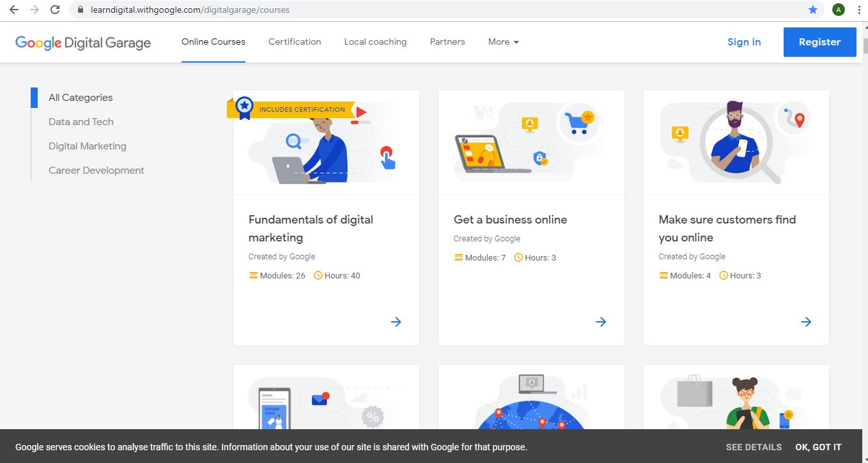Open the green profile avatar icon
Viewport: 868px width, 463px height.
click(x=839, y=10)
